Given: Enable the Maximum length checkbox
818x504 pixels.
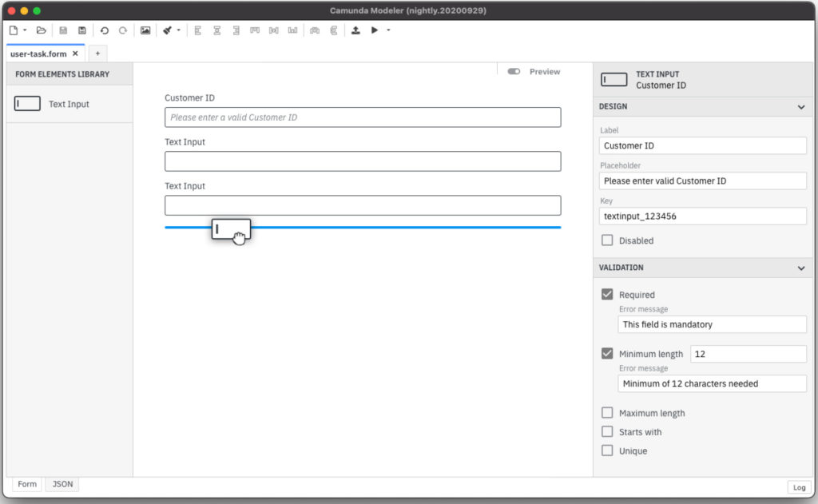Looking at the screenshot, I should tap(607, 413).
